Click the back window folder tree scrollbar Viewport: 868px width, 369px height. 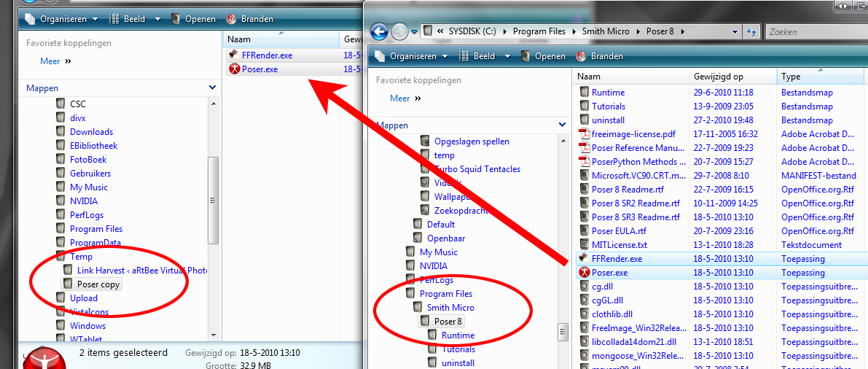point(213,200)
